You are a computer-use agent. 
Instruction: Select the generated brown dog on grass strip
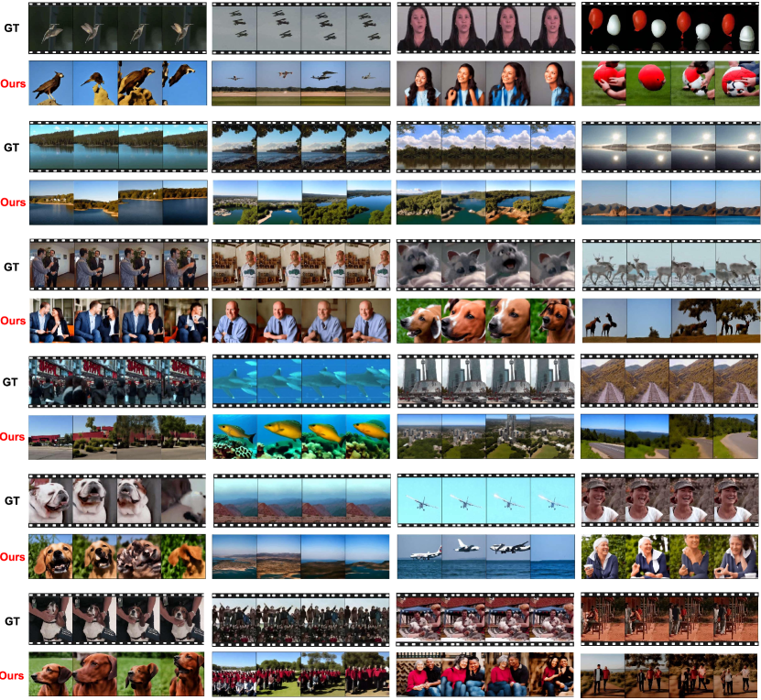(x=116, y=674)
